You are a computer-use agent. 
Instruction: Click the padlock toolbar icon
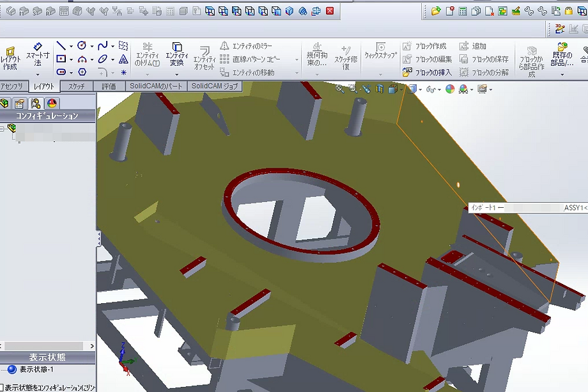569,11
